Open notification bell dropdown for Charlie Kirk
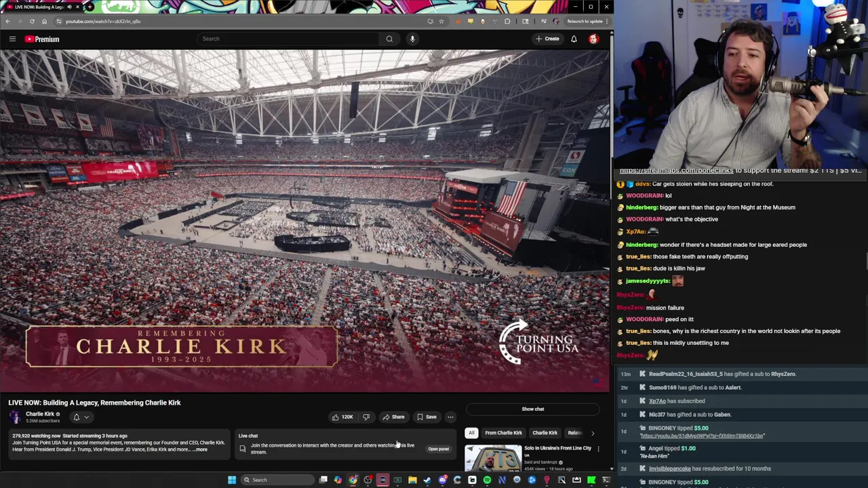868x488 pixels. (x=80, y=417)
